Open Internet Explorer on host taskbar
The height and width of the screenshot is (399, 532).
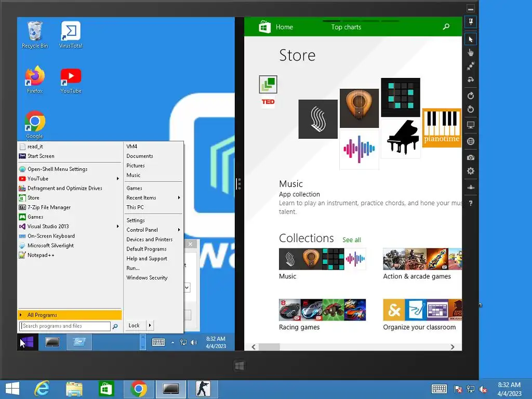tap(42, 389)
